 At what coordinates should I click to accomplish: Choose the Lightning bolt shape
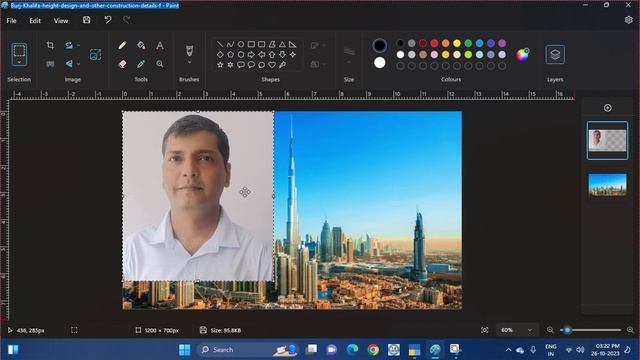pyautogui.click(x=282, y=64)
